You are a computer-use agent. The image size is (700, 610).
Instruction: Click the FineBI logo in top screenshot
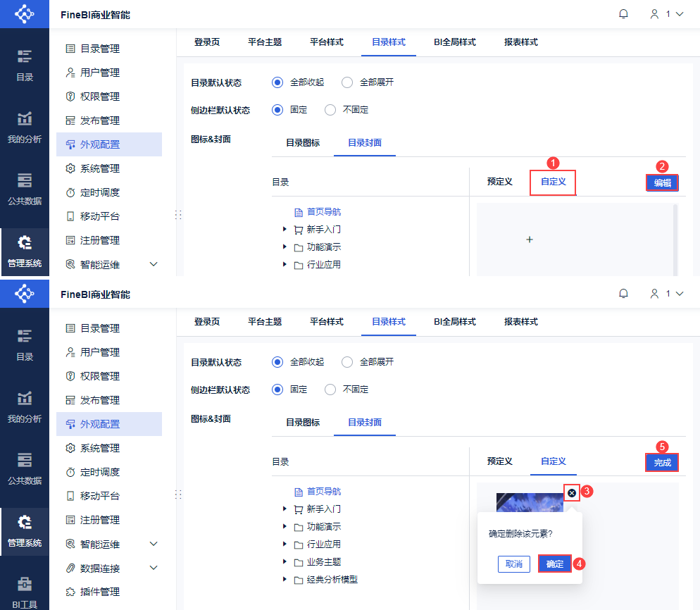pos(25,14)
